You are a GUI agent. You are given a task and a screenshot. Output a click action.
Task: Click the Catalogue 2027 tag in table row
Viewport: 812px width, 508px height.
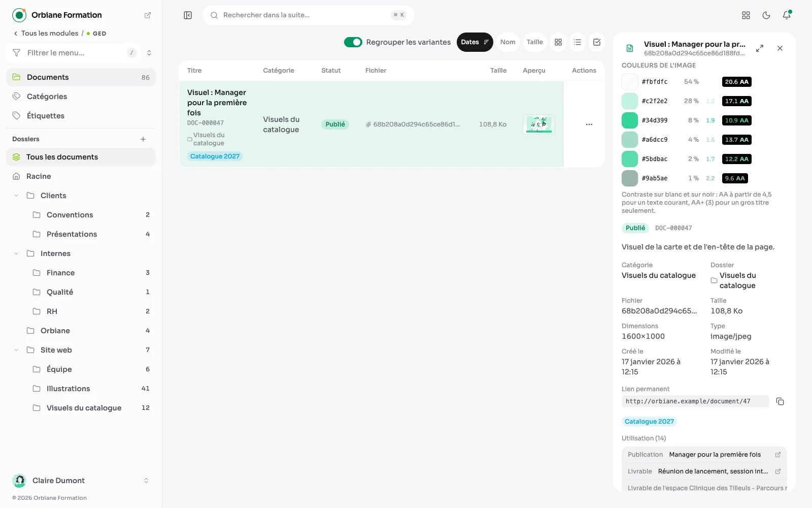click(x=215, y=156)
